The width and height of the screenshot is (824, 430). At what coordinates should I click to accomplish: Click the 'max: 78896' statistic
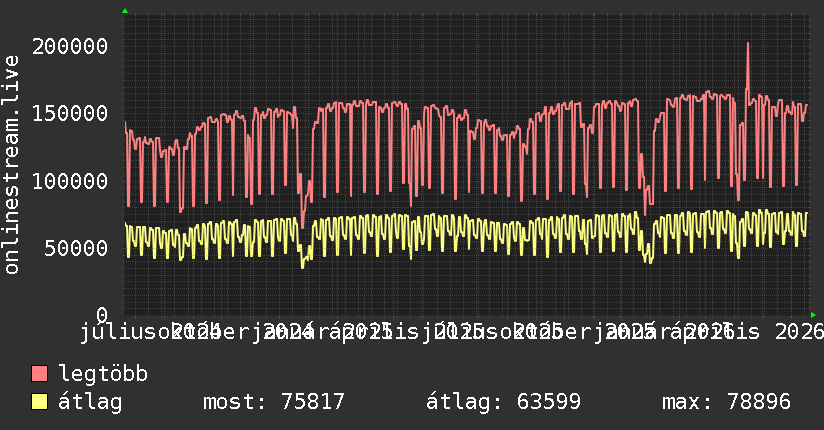pyautogui.click(x=726, y=402)
